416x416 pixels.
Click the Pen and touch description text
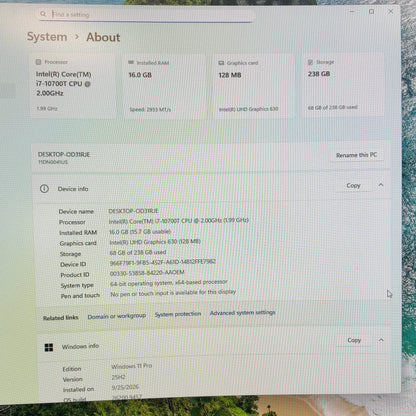173,293
